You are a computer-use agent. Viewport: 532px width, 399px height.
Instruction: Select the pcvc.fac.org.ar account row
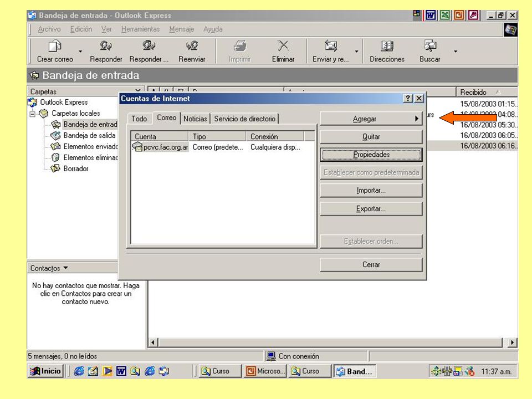click(222, 147)
